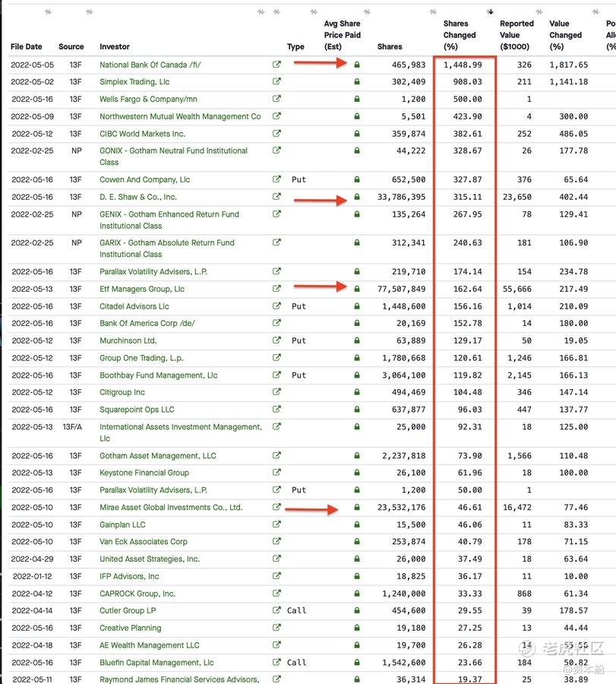The image size is (616, 684).
Task: Click lock icon in Mirae Asset Global row
Action: pyautogui.click(x=356, y=508)
